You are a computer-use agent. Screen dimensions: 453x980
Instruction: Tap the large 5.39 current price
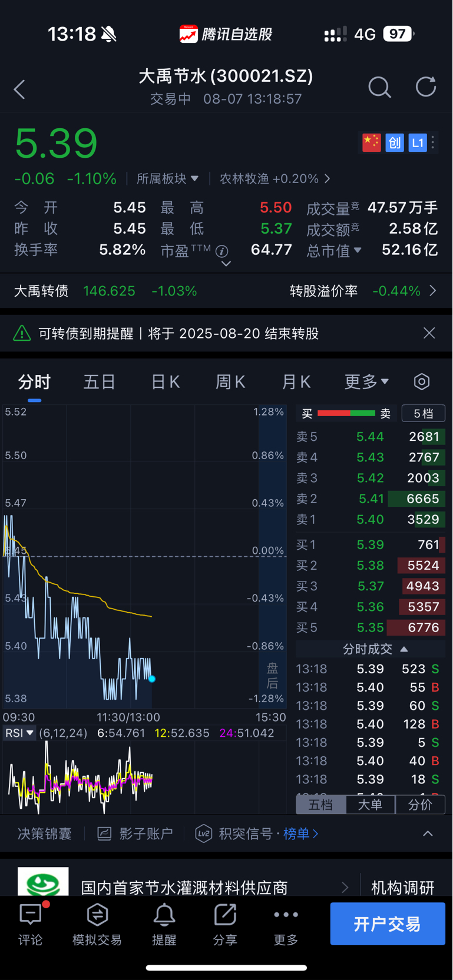coord(56,143)
